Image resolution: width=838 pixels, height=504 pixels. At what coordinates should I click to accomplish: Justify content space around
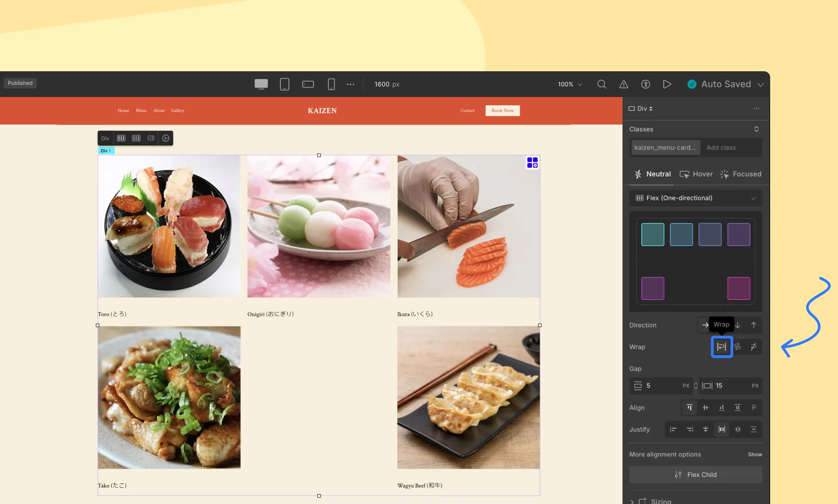coord(738,429)
